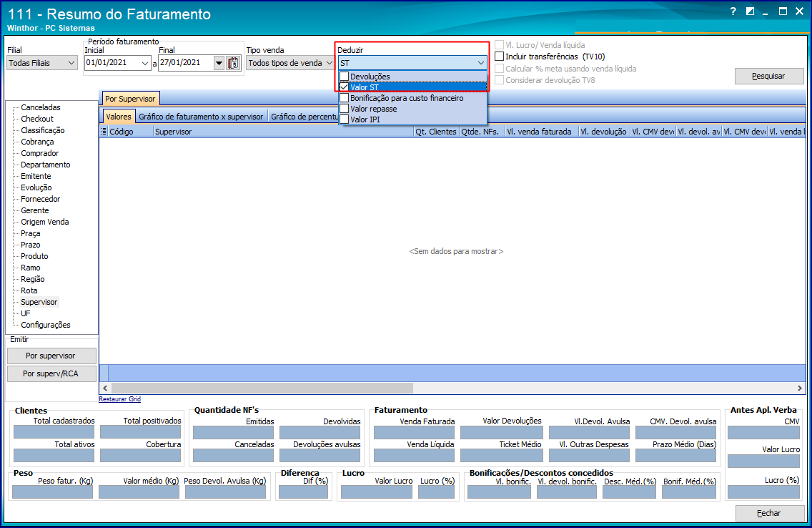This screenshot has width=812, height=528.
Task: Toggle Vl. Lucro/ Venda líquida checkbox
Action: pyautogui.click(x=499, y=45)
